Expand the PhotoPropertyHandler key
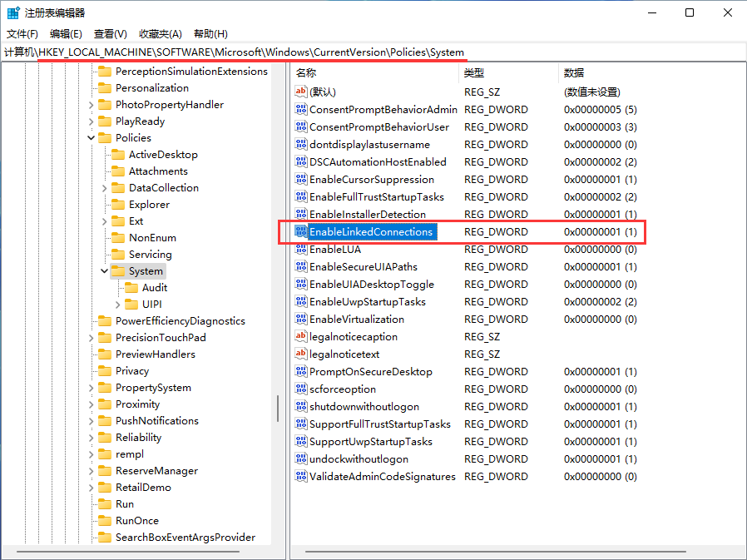747x560 pixels. pyautogui.click(x=92, y=105)
